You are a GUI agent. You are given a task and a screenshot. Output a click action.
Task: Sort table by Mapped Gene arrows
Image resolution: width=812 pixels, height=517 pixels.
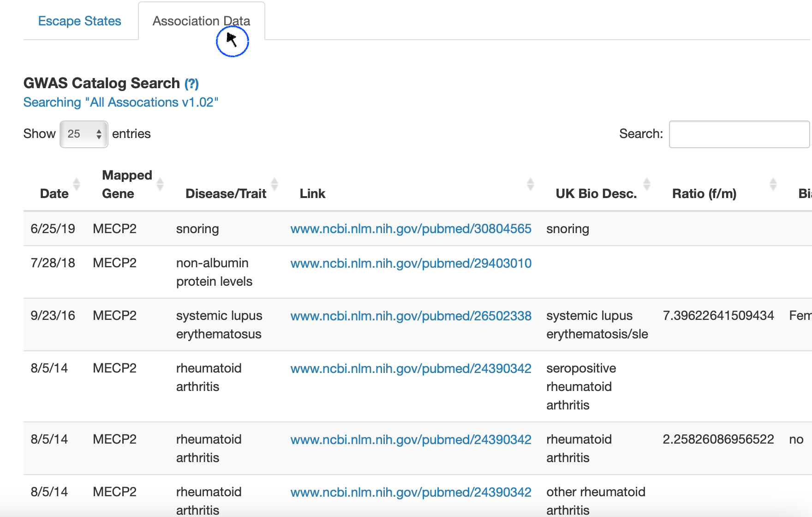pyautogui.click(x=160, y=184)
